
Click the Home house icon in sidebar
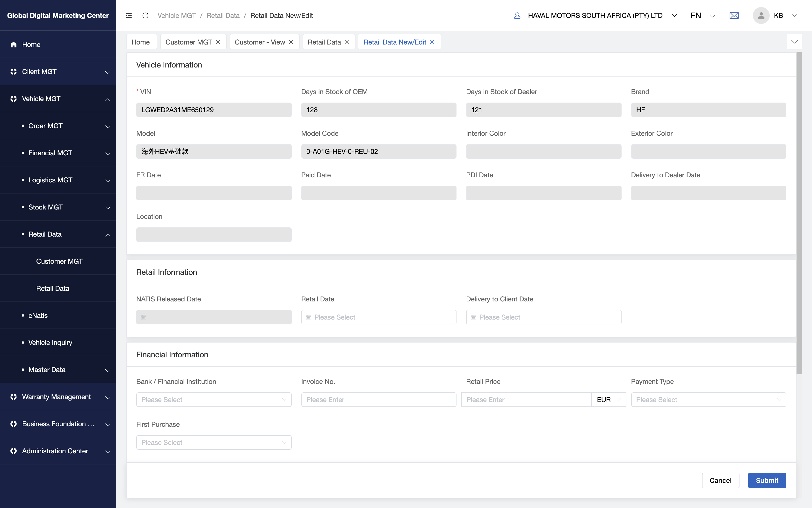pos(14,44)
